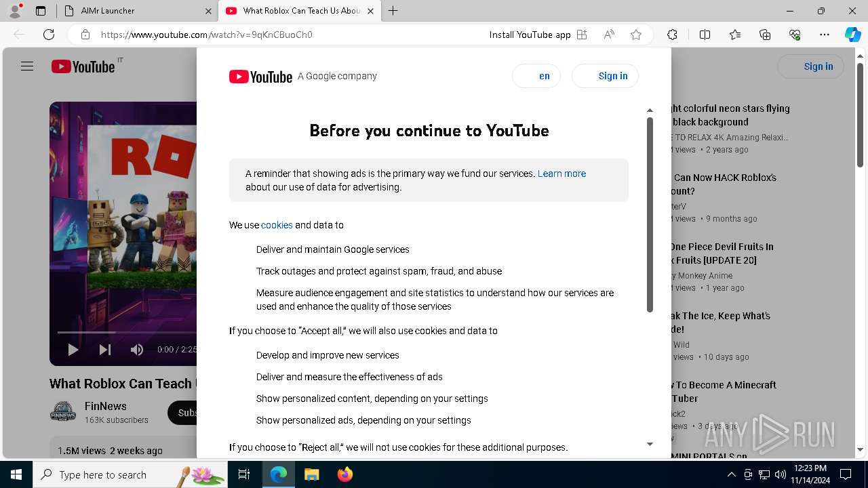Open Collections icon in toolbar
The width and height of the screenshot is (868, 488).
(x=765, y=35)
